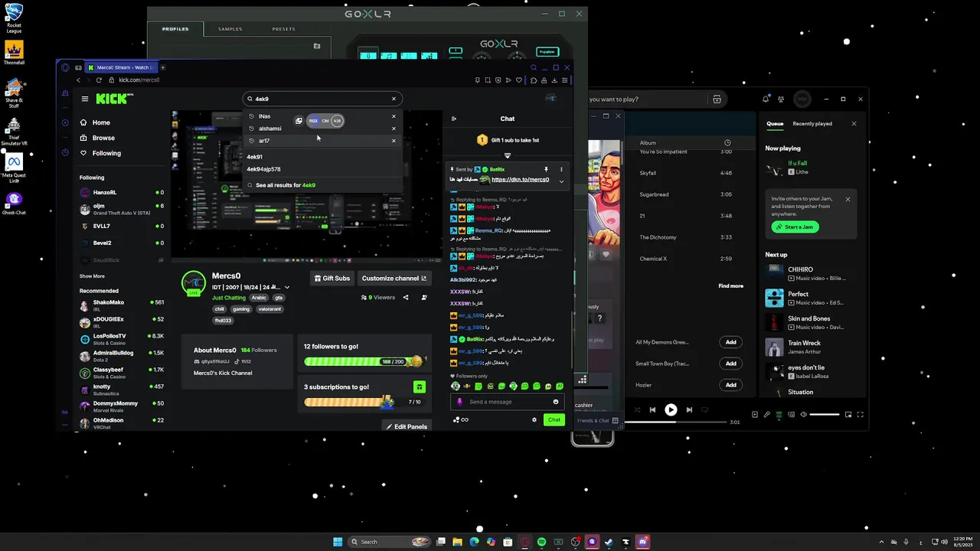Play Spotify playback button

pos(671,409)
